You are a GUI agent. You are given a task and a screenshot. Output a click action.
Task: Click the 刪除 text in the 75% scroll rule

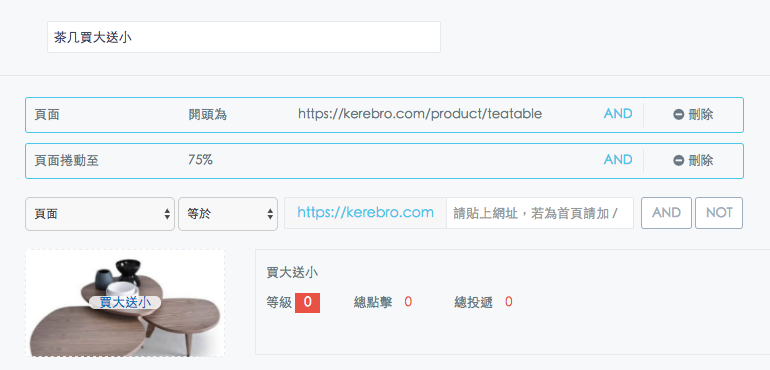[x=701, y=161]
